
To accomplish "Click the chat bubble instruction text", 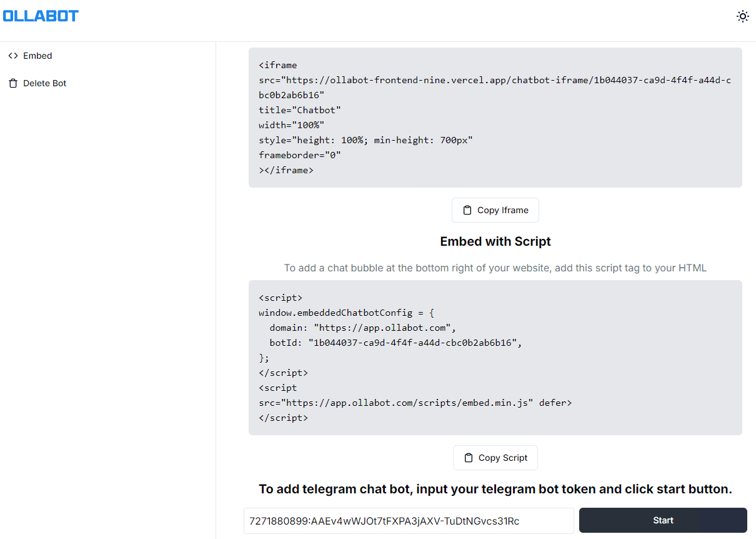I will [x=495, y=268].
